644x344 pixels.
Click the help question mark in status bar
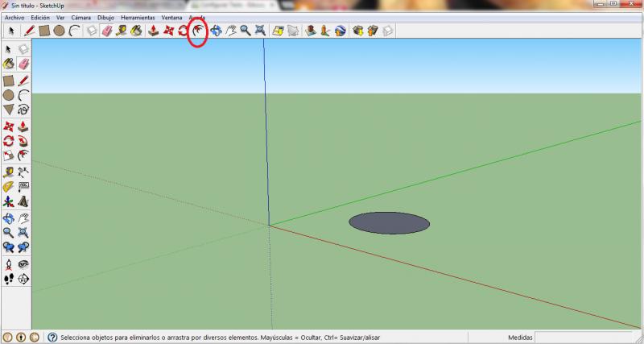click(x=52, y=337)
